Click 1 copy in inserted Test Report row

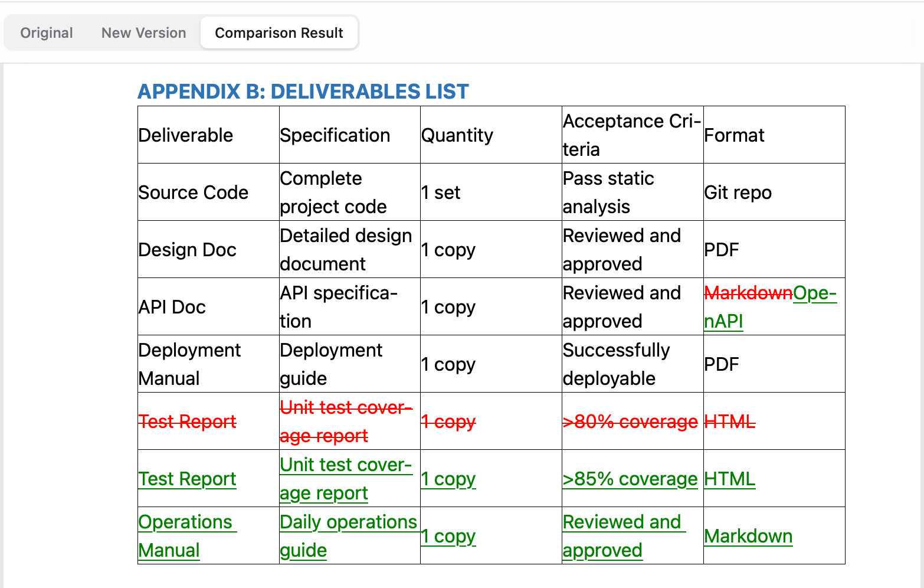pyautogui.click(x=491, y=479)
